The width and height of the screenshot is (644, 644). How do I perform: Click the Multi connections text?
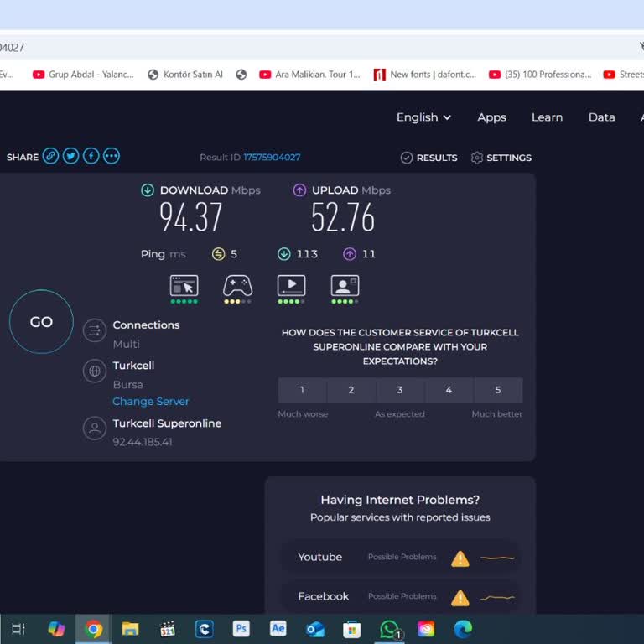coord(126,344)
